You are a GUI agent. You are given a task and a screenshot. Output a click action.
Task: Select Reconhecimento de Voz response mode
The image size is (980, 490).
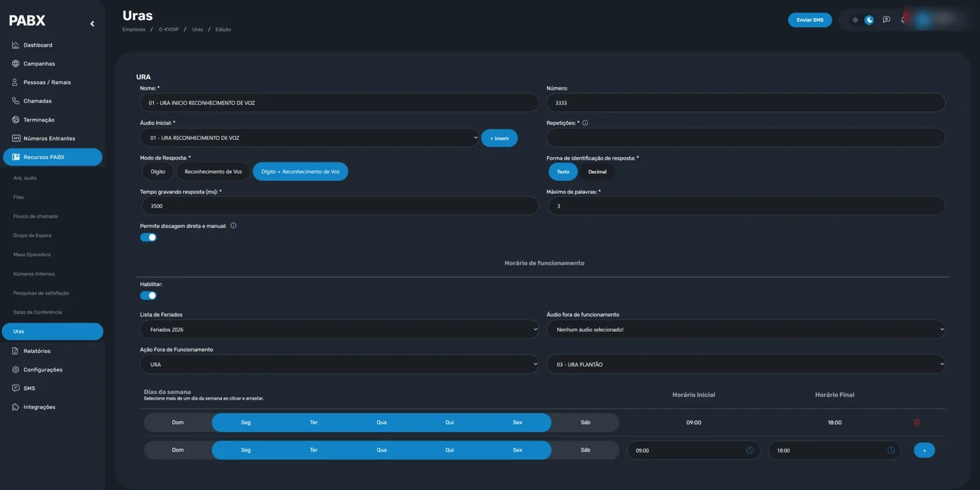coord(213,171)
